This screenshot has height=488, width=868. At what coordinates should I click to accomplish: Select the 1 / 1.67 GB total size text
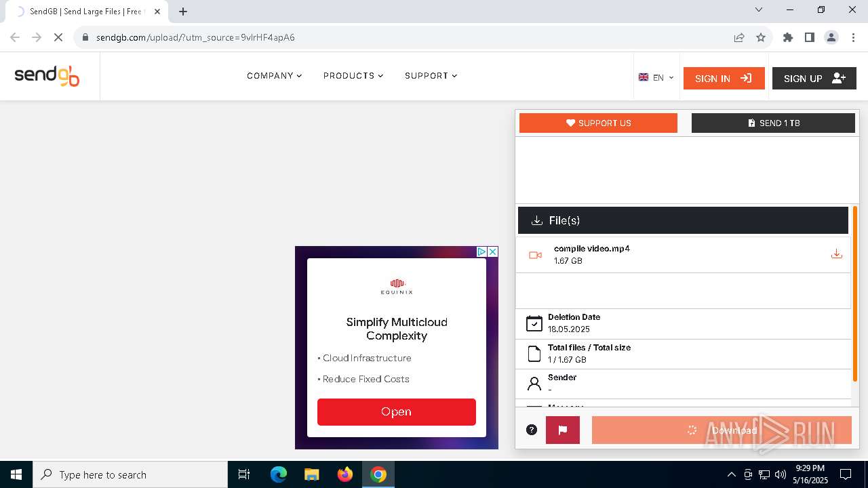(x=567, y=360)
